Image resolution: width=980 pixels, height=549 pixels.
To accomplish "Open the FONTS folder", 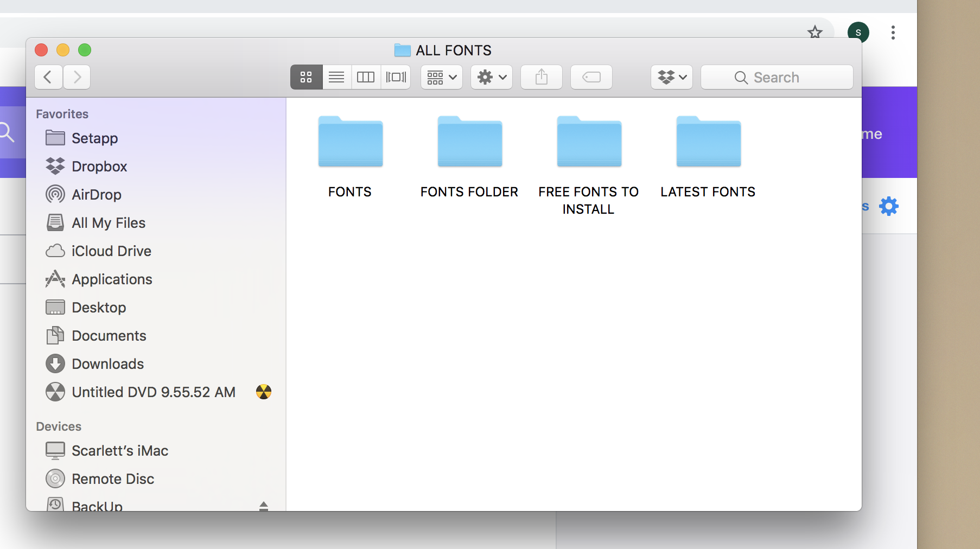I will (x=351, y=142).
